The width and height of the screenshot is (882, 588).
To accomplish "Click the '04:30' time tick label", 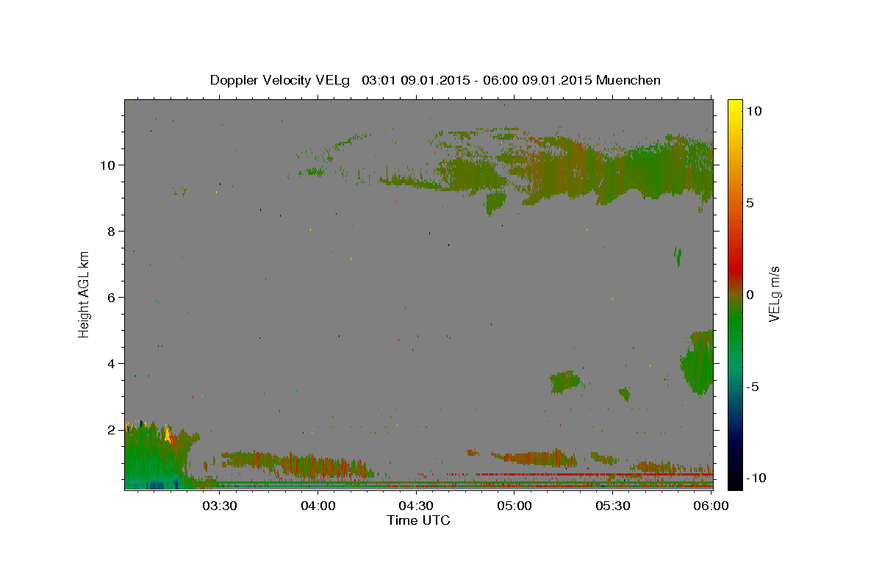I will pyautogui.click(x=416, y=506).
